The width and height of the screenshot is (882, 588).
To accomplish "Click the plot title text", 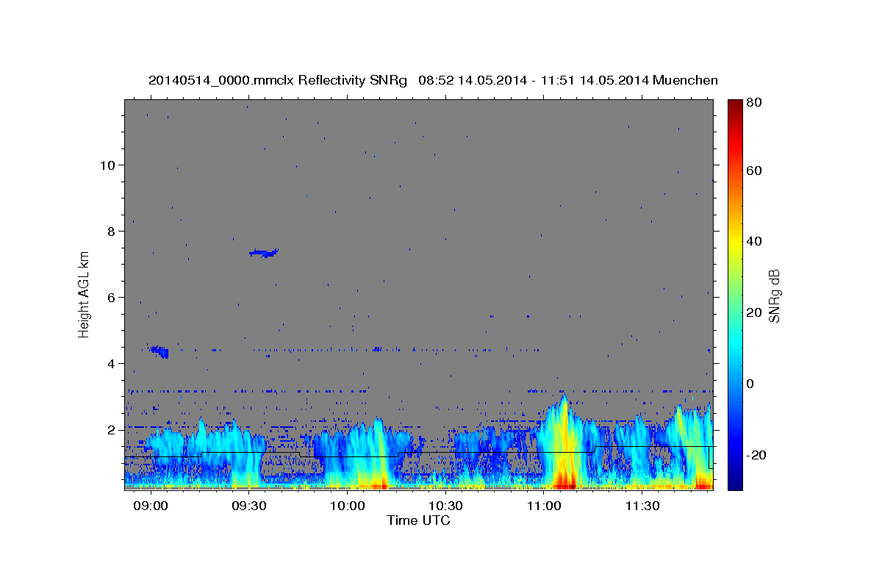I will 433,80.
